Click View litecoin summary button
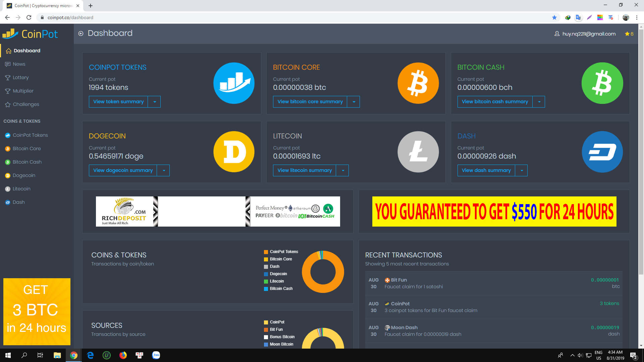The height and width of the screenshot is (362, 644). [x=304, y=170]
